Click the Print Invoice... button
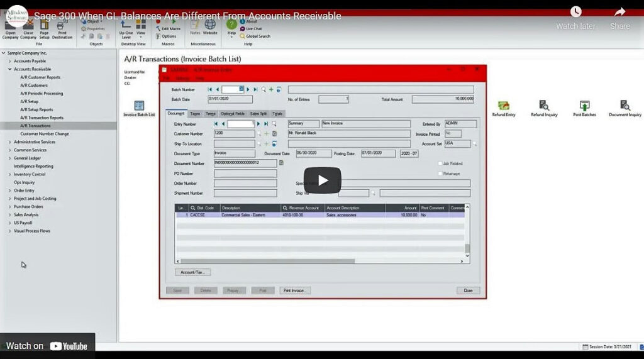The height and width of the screenshot is (359, 644). pyautogui.click(x=295, y=290)
